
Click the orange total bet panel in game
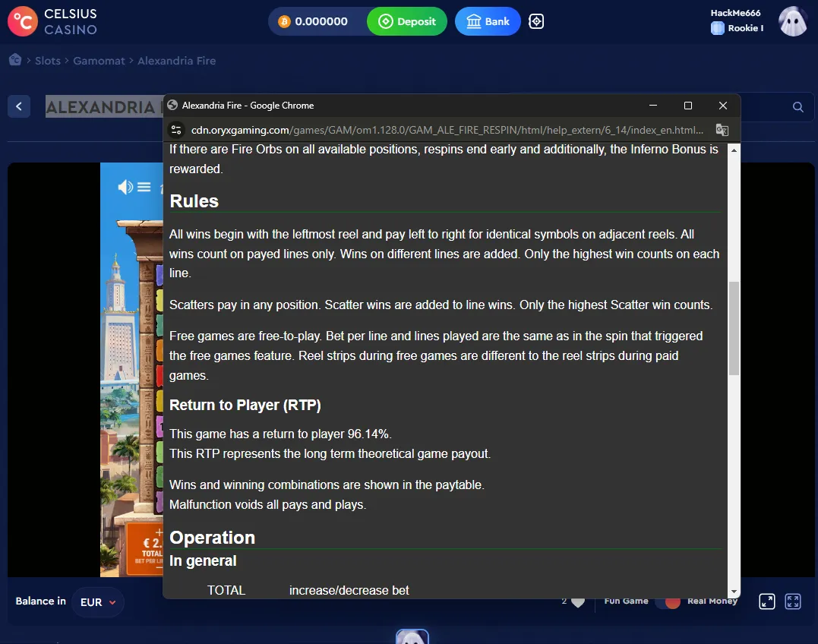coord(146,549)
